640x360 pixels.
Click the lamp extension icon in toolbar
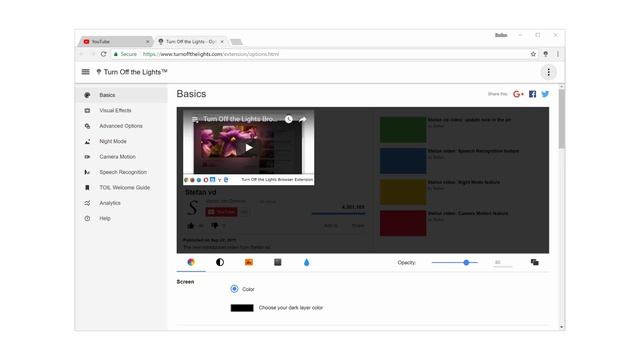tap(546, 54)
